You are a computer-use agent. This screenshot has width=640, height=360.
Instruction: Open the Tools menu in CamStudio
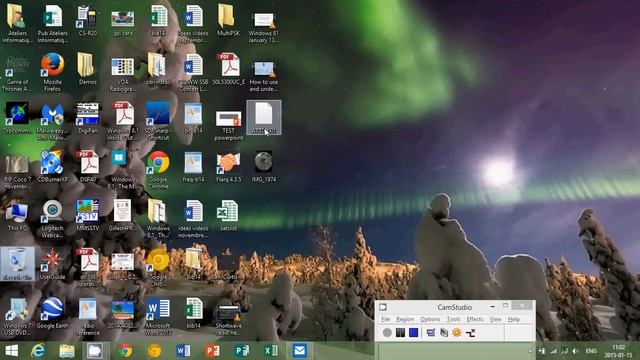(x=453, y=319)
